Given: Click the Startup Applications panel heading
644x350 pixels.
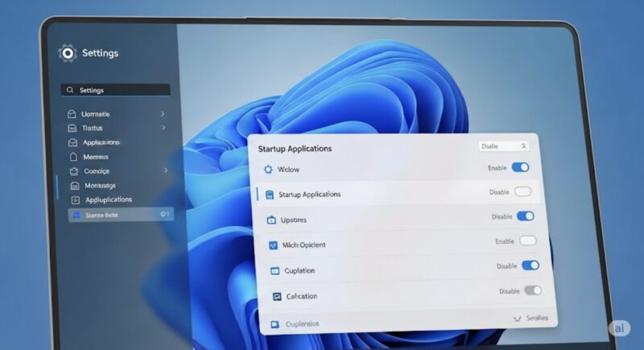Looking at the screenshot, I should coord(295,149).
